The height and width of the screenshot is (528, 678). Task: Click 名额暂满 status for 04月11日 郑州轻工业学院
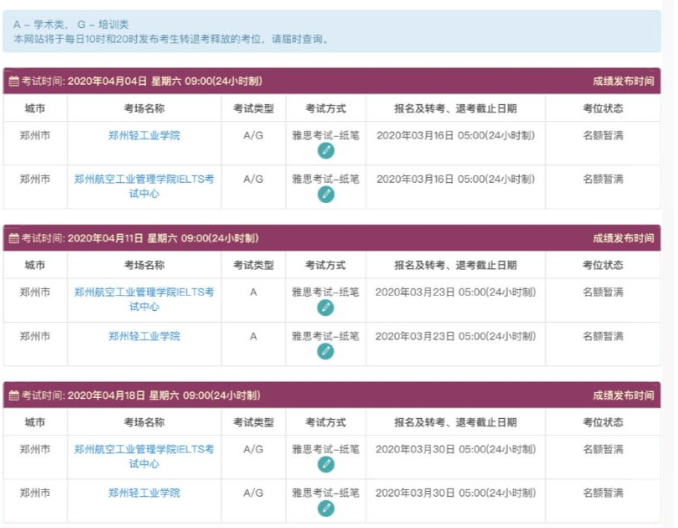point(603,336)
